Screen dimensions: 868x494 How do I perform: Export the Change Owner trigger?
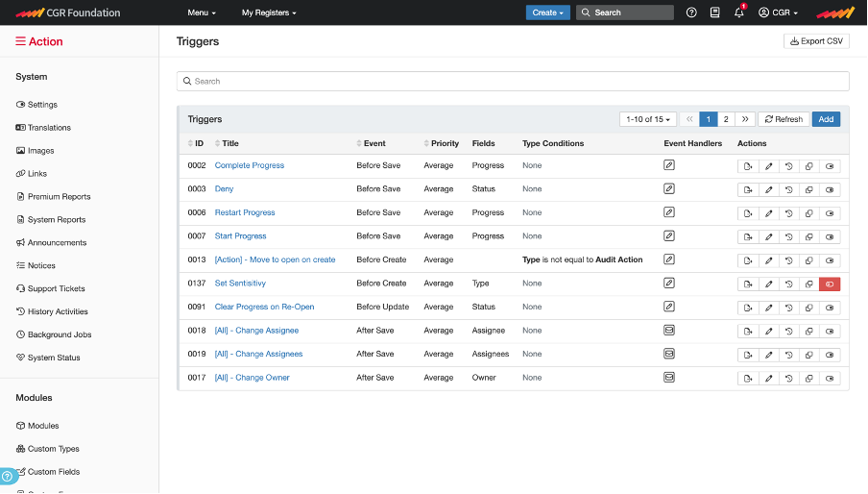748,379
